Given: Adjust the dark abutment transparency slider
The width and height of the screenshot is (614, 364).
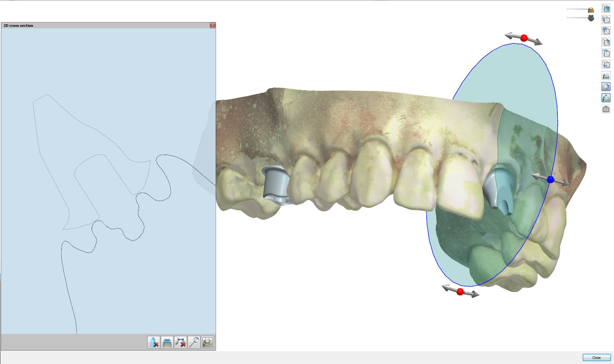Looking at the screenshot, I should pos(591,18).
